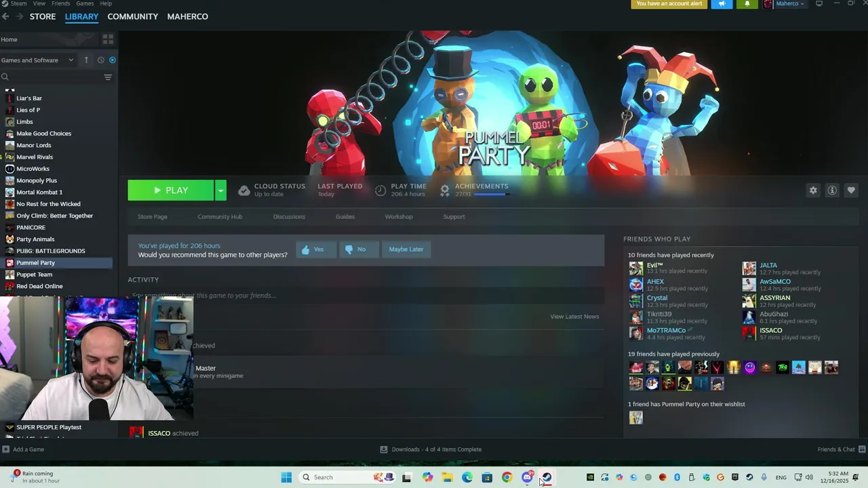
Task: Open the Guides link
Action: [345, 217]
